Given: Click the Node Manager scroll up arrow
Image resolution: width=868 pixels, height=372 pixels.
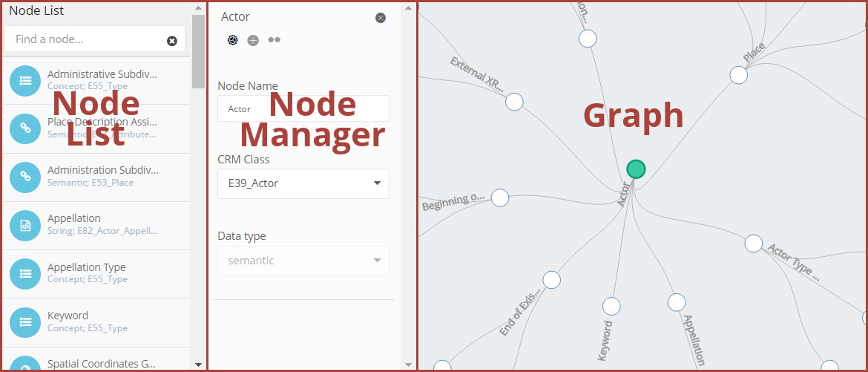Looking at the screenshot, I should click(x=409, y=7).
